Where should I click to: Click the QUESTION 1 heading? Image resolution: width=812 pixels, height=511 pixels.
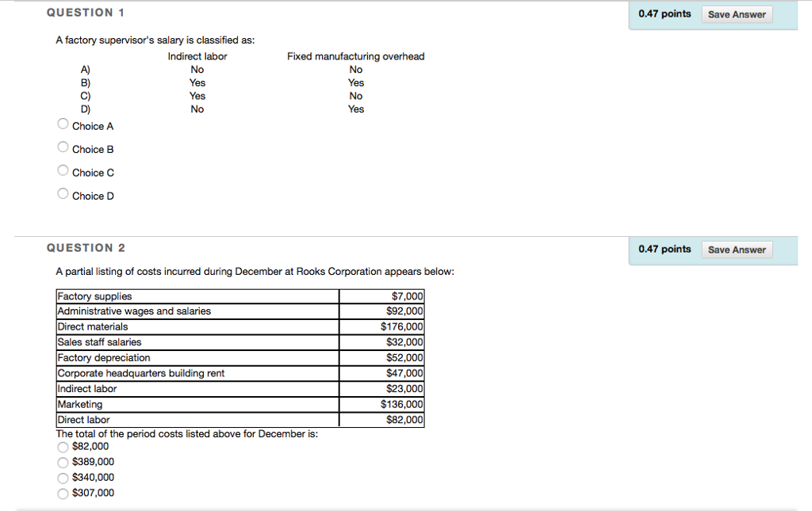[86, 12]
